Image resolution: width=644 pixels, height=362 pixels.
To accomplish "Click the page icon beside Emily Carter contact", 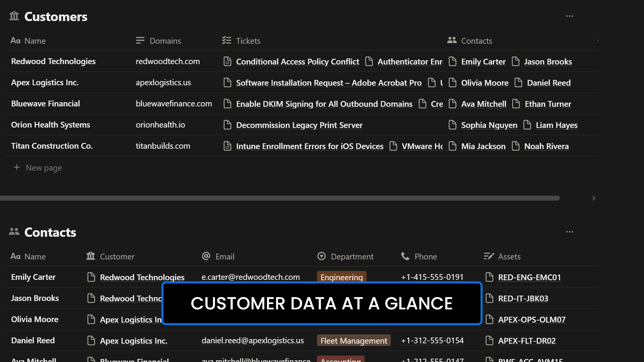I will click(x=452, y=61).
